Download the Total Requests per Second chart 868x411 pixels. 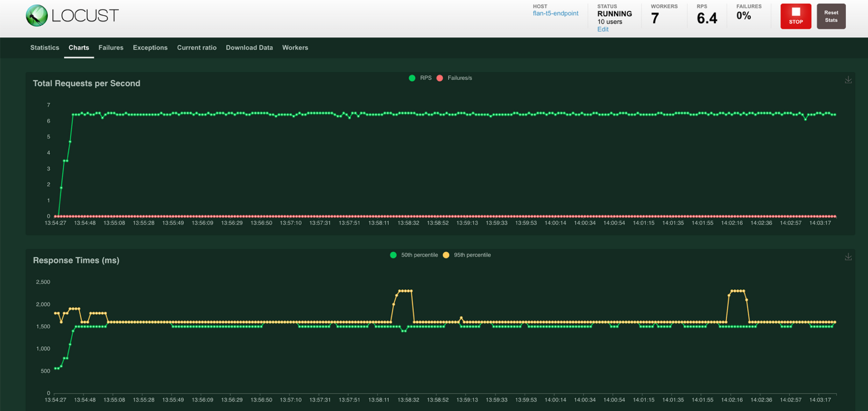coord(848,80)
